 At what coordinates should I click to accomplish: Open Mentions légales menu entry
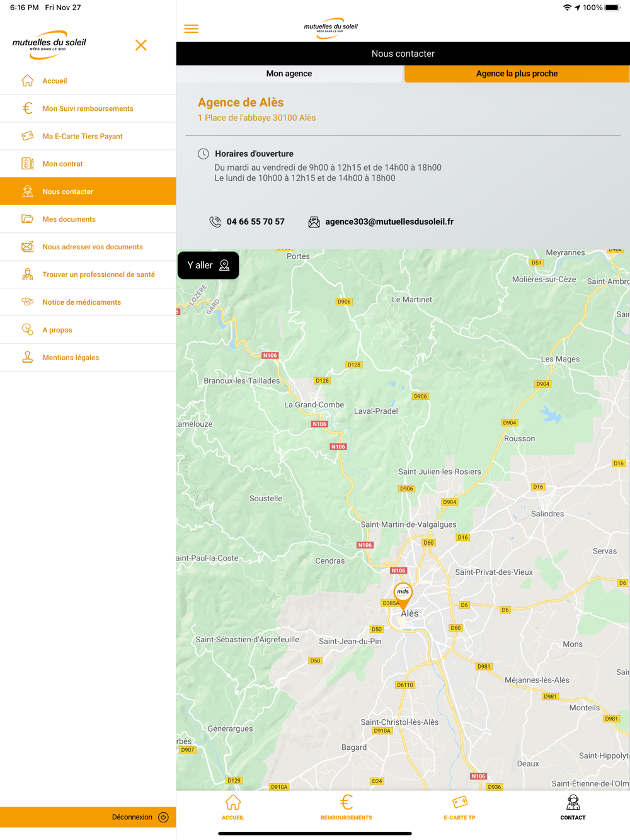88,358
